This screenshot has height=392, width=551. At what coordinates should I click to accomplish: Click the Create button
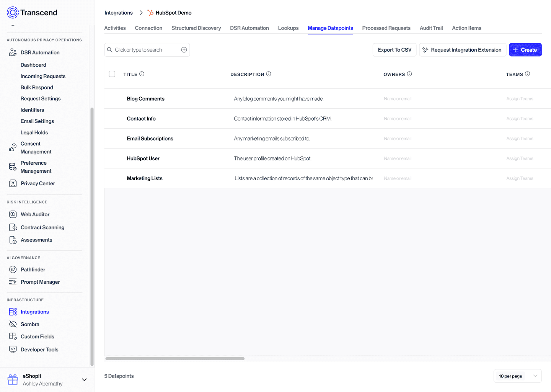click(525, 49)
